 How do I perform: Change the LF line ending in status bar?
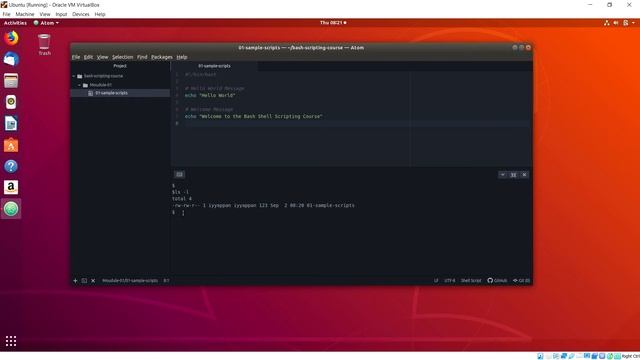[436, 281]
